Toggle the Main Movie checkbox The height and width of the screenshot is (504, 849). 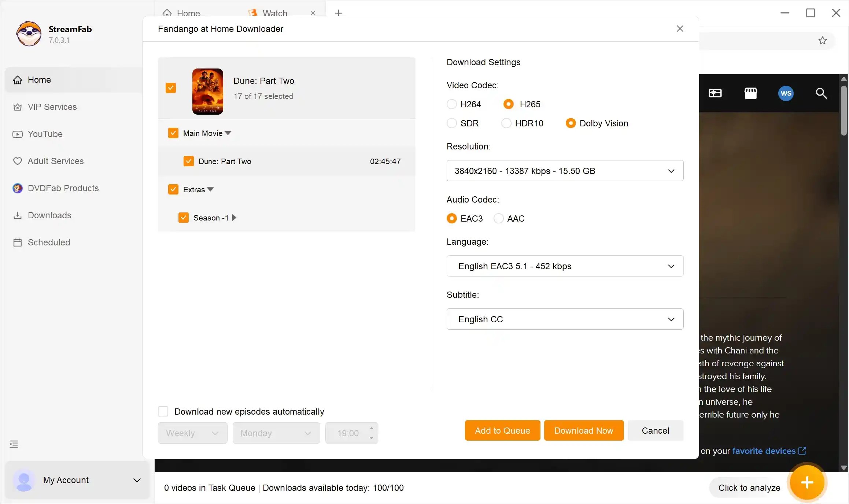click(x=173, y=133)
